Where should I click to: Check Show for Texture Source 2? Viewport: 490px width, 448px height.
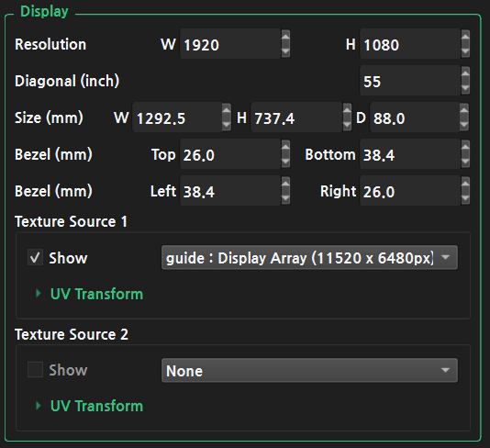point(35,370)
